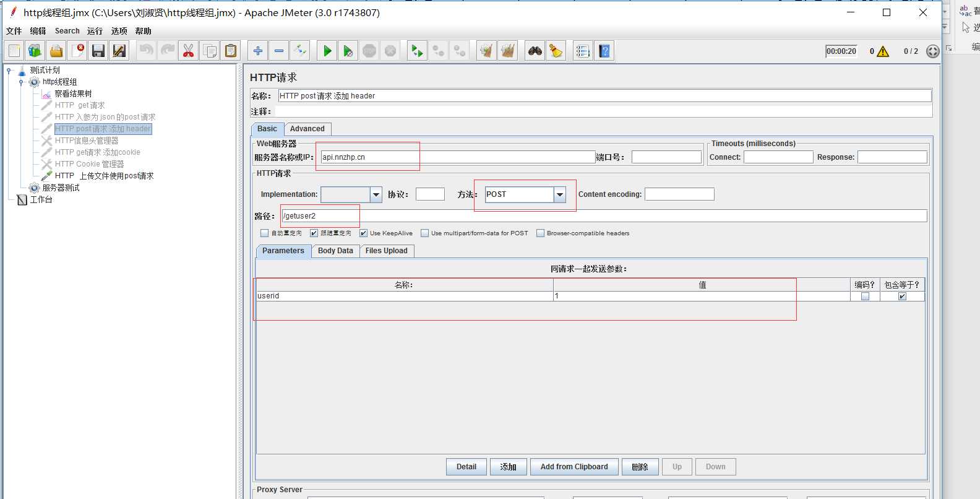Open the 文件 menu
This screenshot has width=980, height=499.
[14, 31]
